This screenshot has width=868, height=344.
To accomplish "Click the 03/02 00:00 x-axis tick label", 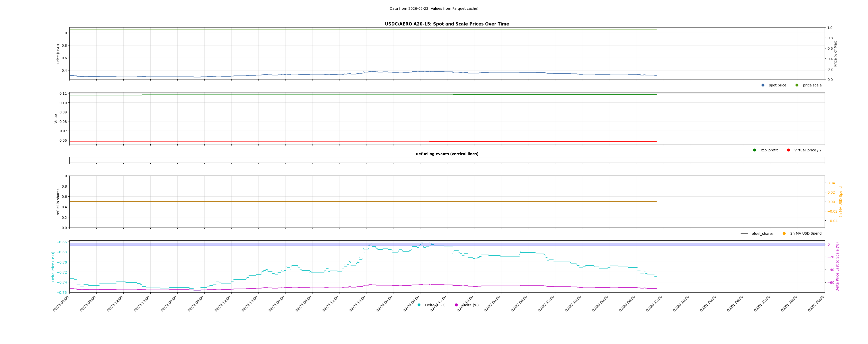I will 816,304.
